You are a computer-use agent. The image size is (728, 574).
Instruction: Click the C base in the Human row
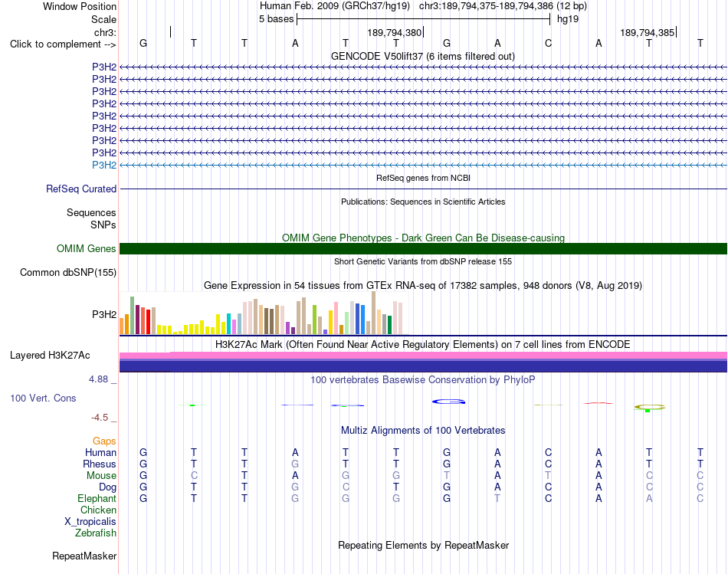548,452
